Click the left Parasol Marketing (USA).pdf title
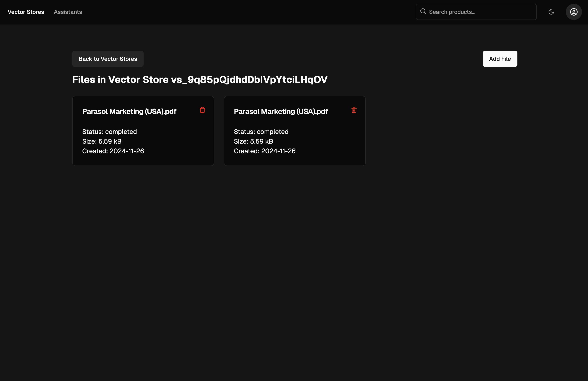Screen dimensions: 588x381 click(129, 111)
